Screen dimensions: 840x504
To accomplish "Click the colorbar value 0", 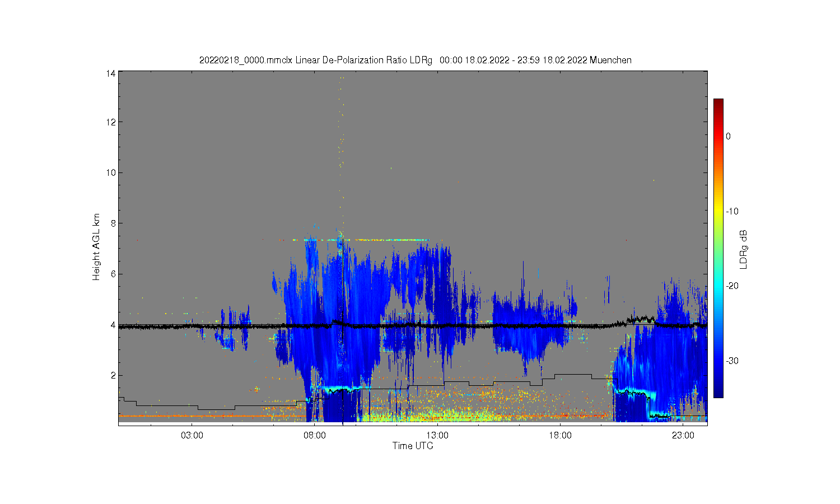I will pyautogui.click(x=728, y=136).
